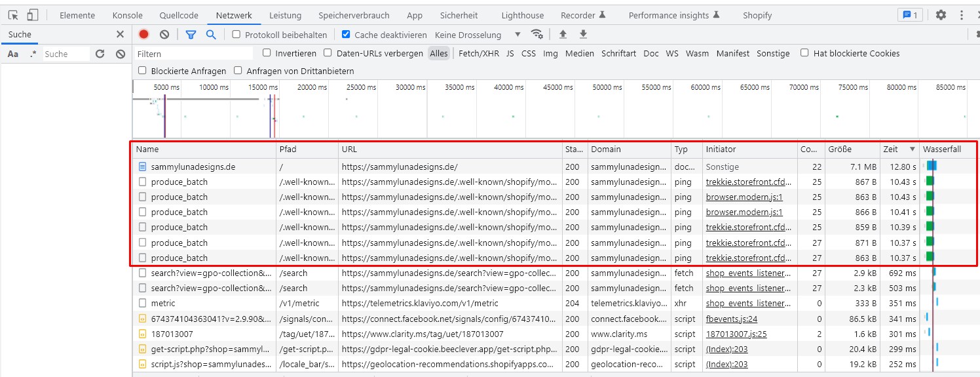980x377 pixels.
Task: Open the issues counter badge
Action: click(x=910, y=15)
